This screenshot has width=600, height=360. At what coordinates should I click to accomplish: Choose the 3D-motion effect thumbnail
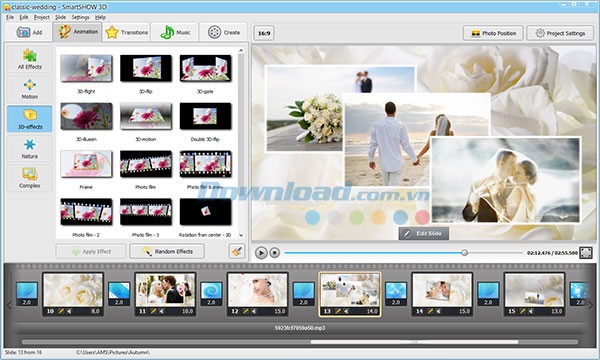click(146, 116)
